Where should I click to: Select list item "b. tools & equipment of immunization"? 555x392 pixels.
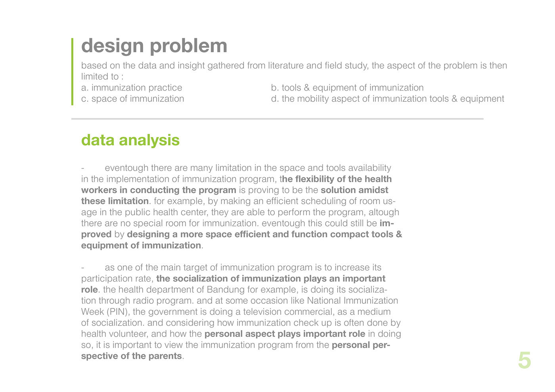(347, 88)
